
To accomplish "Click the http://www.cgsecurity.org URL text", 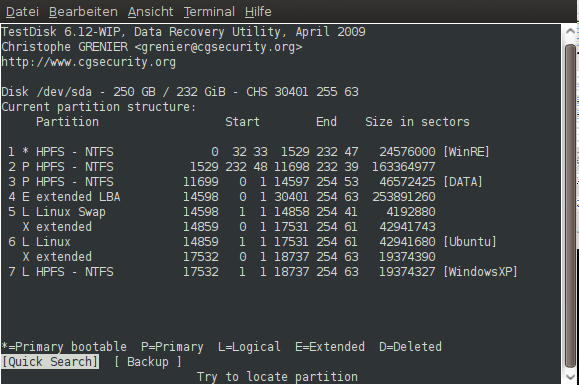I will [x=89, y=62].
